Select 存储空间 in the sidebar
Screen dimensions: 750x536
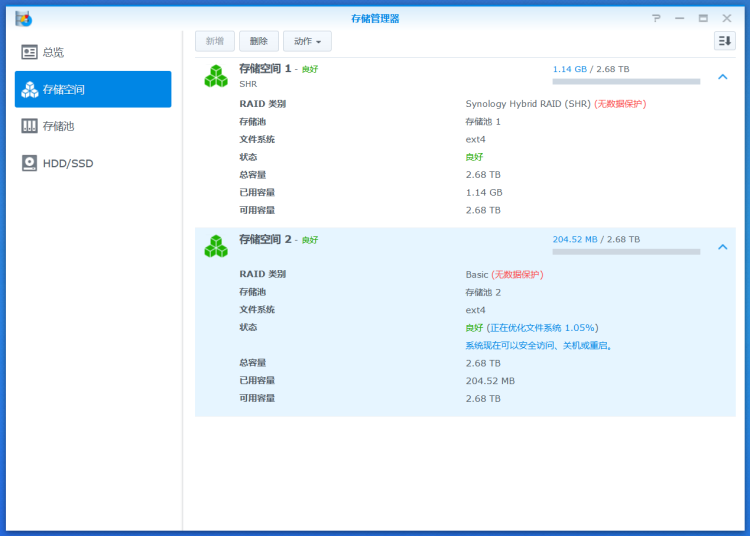93,89
